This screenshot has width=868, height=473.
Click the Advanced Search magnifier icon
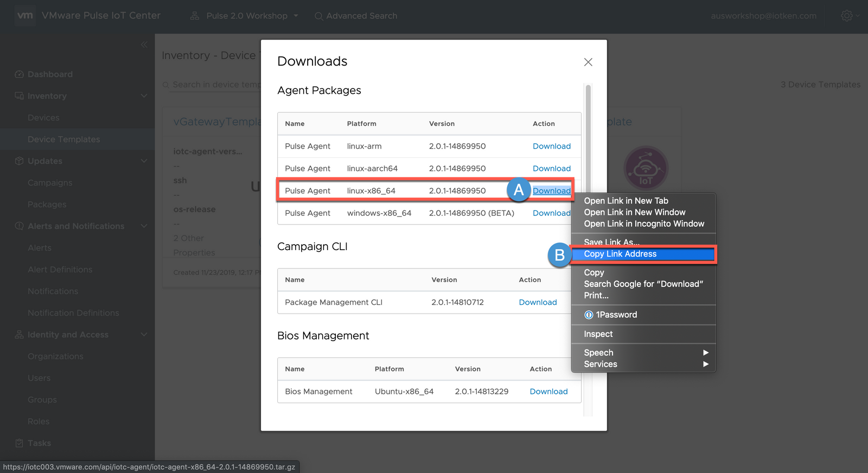pyautogui.click(x=318, y=16)
